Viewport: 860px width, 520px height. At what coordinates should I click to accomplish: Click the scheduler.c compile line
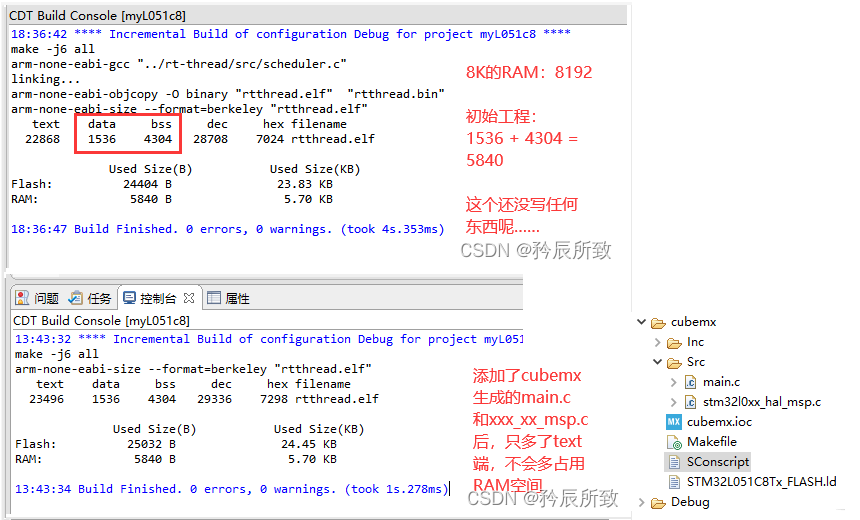click(x=179, y=64)
